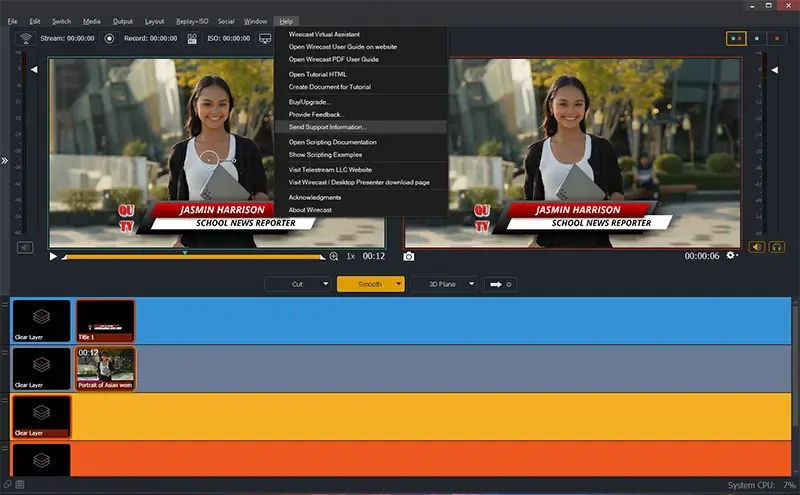
Task: Click the Go transition arrow button
Action: click(x=501, y=284)
